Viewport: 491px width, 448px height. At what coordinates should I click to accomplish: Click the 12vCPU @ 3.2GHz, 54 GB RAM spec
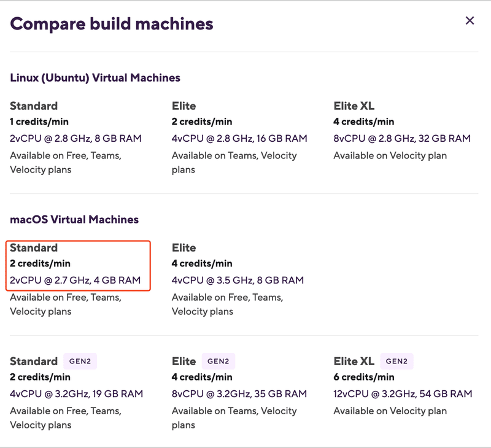403,394
